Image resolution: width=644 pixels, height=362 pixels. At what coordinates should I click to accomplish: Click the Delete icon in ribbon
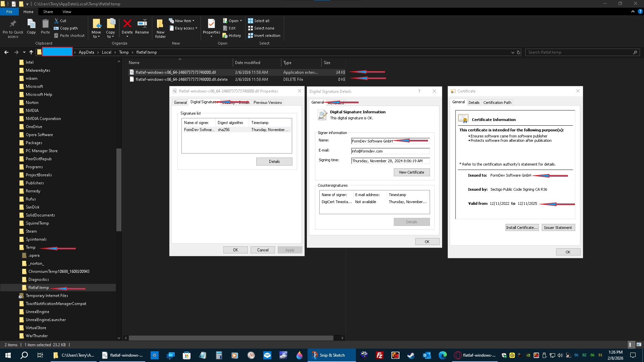[127, 24]
